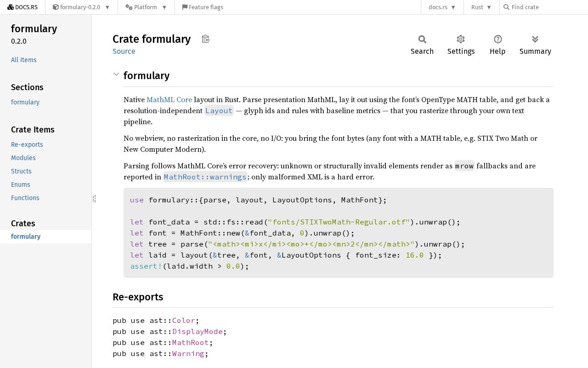Open the MathRoot re-export link
The height and width of the screenshot is (368, 588).
tap(191, 342)
